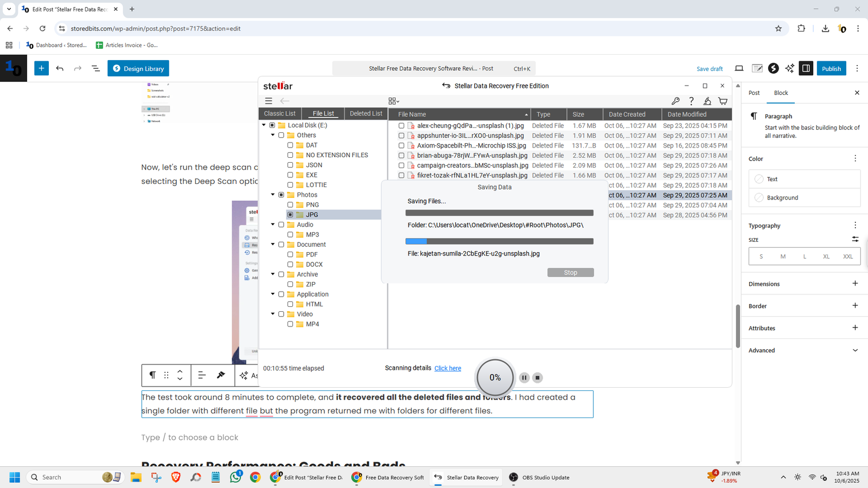868x488 pixels.
Task: Switch to the Deleted List tab
Action: (366, 113)
